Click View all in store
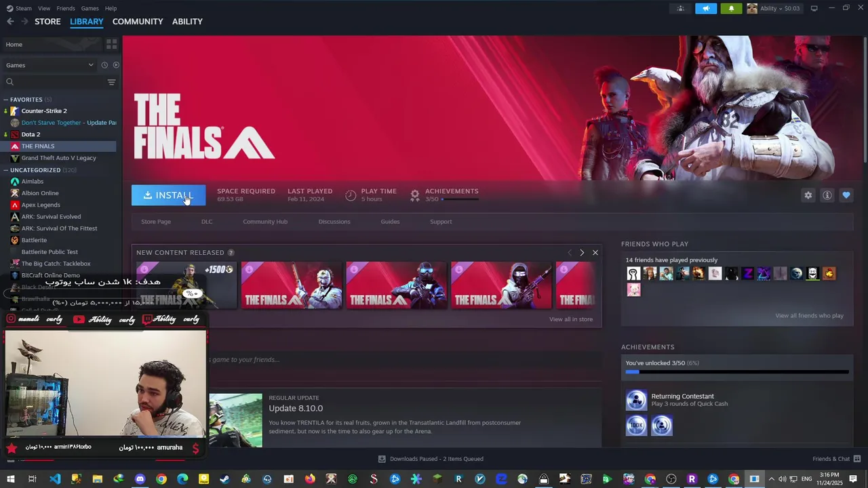Screen dimensions: 868x488 tap(571, 319)
